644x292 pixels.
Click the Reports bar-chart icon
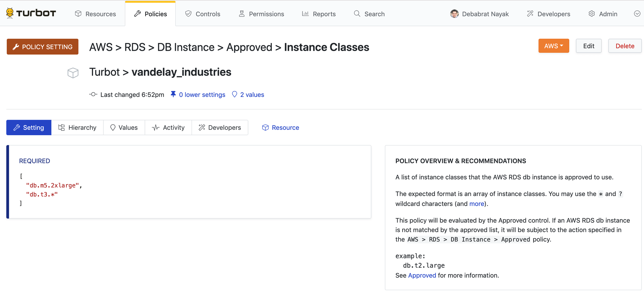305,14
